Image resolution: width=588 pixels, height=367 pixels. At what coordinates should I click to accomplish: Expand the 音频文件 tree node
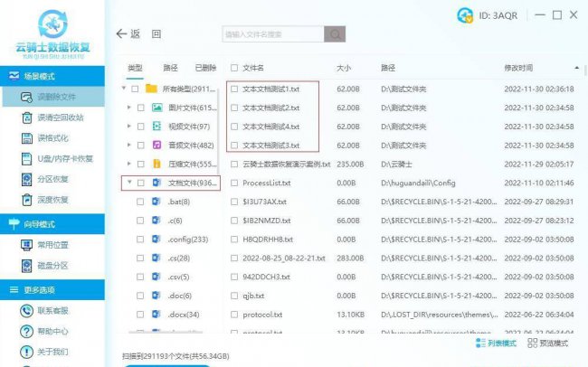click(x=129, y=145)
